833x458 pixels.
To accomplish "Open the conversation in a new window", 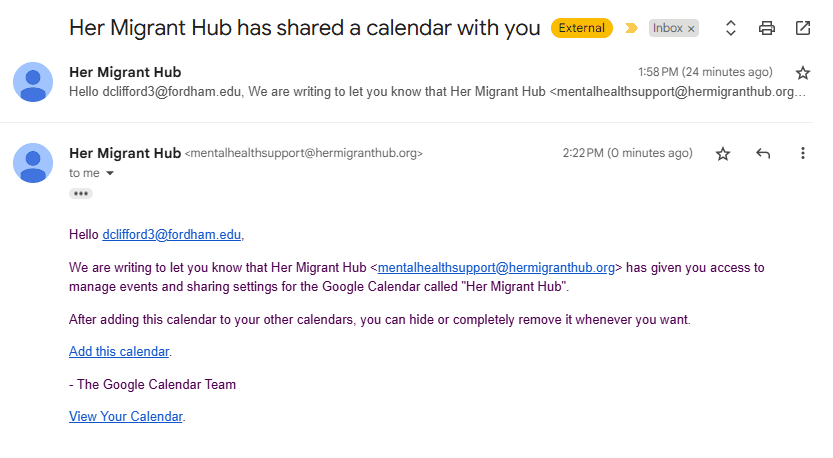I will coord(803,28).
